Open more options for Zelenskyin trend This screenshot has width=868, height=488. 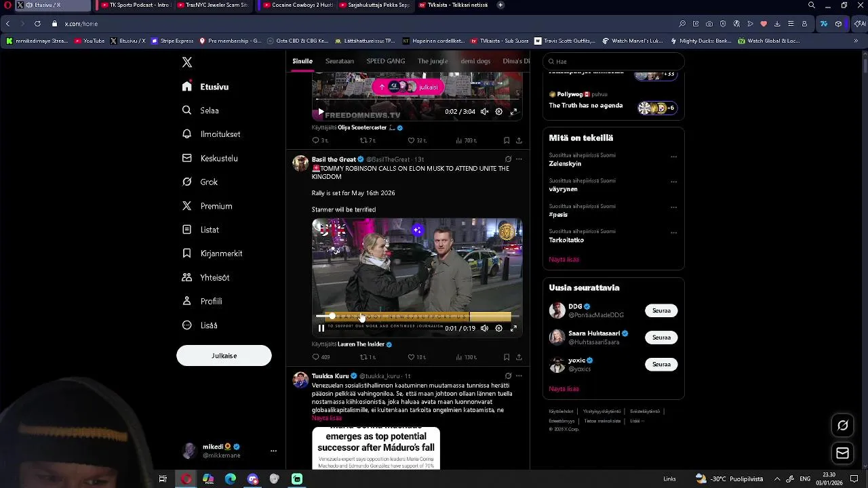click(x=673, y=157)
